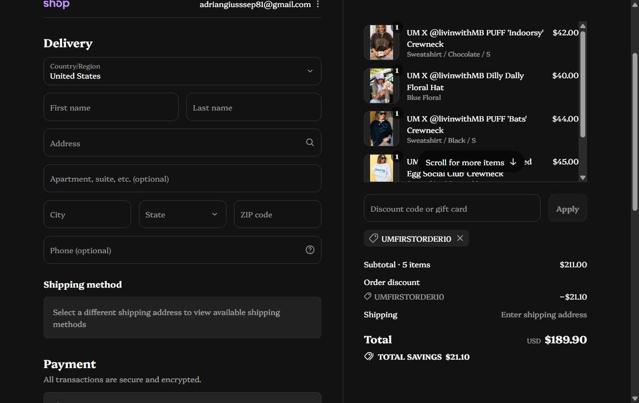
Task: Click the TOTAL SAVINGS $21.10 text
Action: click(x=423, y=357)
